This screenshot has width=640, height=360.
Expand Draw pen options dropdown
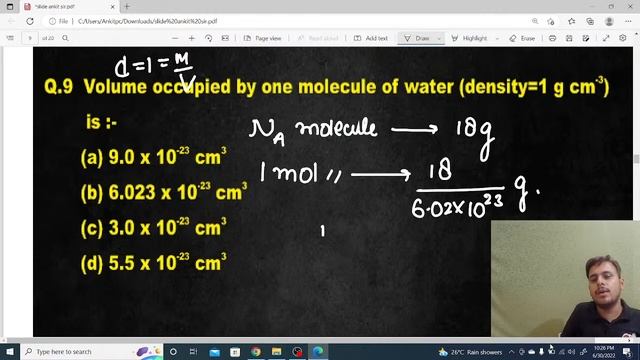click(439, 38)
